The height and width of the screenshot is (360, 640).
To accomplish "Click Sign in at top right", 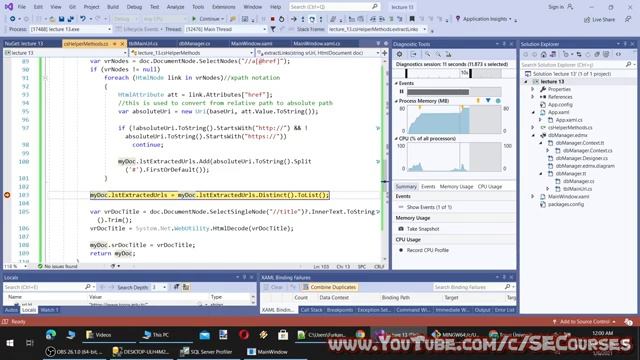I will [560, 7].
